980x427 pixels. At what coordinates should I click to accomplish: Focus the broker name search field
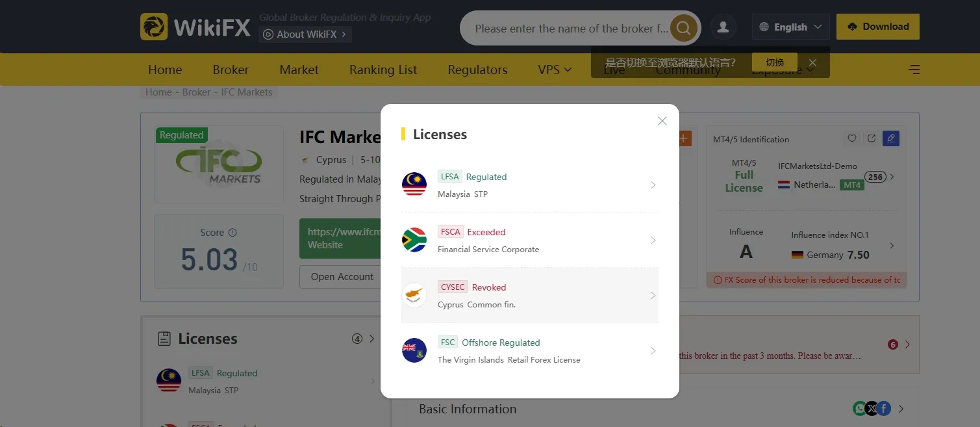571,29
